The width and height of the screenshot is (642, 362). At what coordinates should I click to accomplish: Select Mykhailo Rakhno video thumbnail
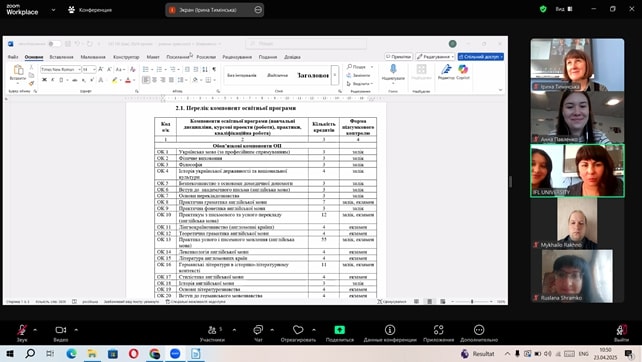click(577, 224)
